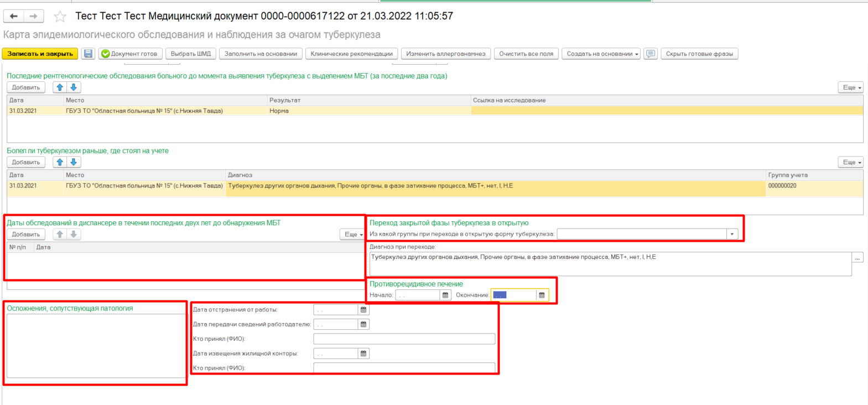This screenshot has height=405, width=868.
Task: Move row down in previous tuberculosis history table
Action: tap(74, 162)
